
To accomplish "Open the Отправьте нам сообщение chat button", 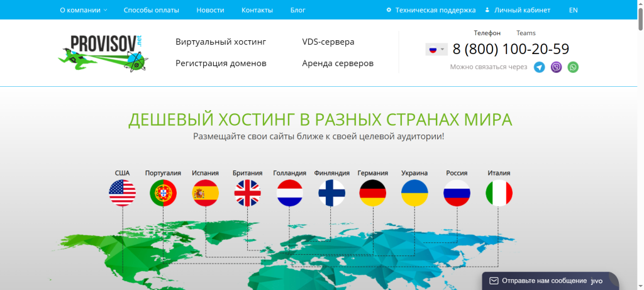I will (550, 281).
